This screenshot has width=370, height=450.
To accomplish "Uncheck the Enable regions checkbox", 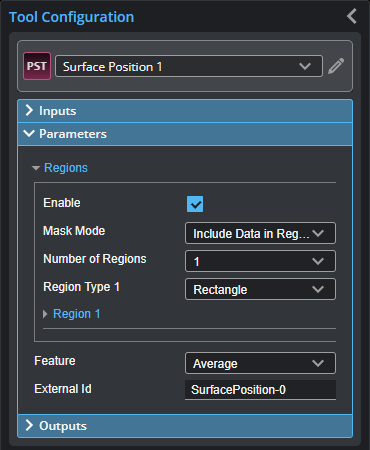I will tap(195, 204).
